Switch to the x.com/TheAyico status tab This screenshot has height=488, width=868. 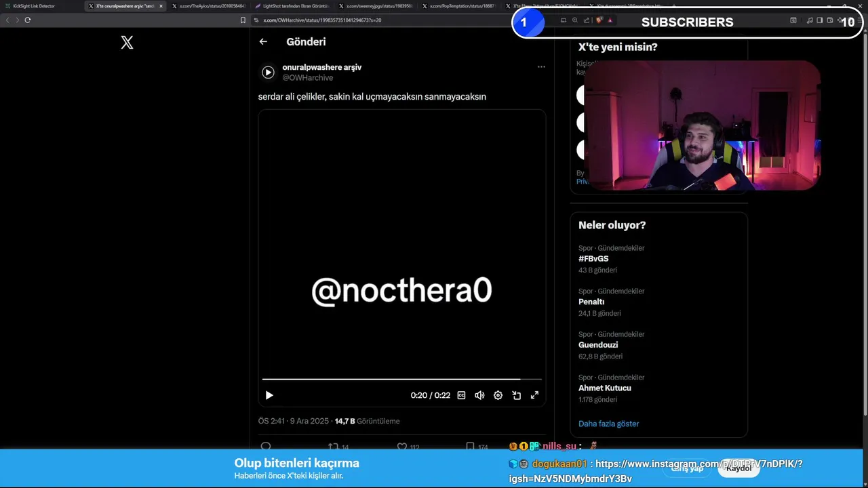pos(209,6)
